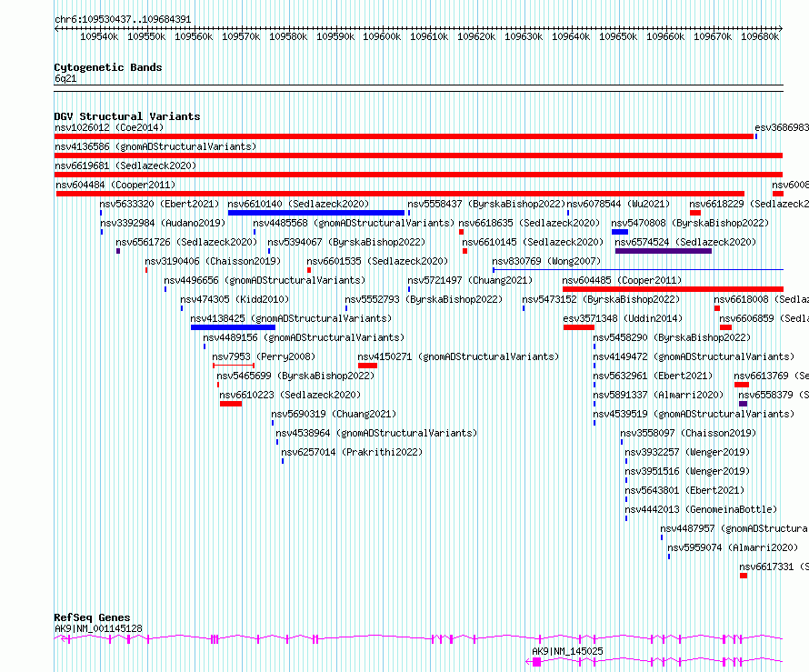The height and width of the screenshot is (672, 809).
Task: Click nsv6601535 (Sedlazeck2020) label
Action: [x=377, y=261]
